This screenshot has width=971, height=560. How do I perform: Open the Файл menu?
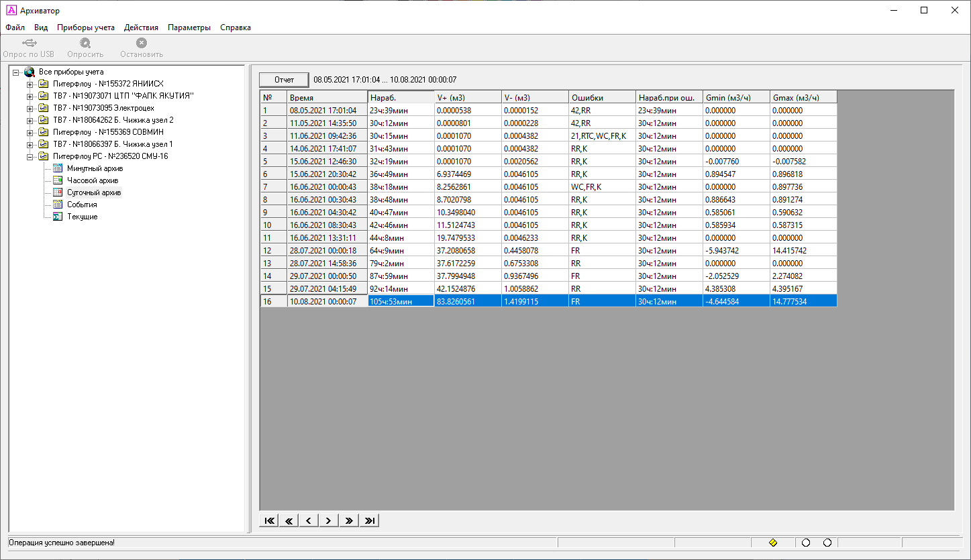(15, 27)
